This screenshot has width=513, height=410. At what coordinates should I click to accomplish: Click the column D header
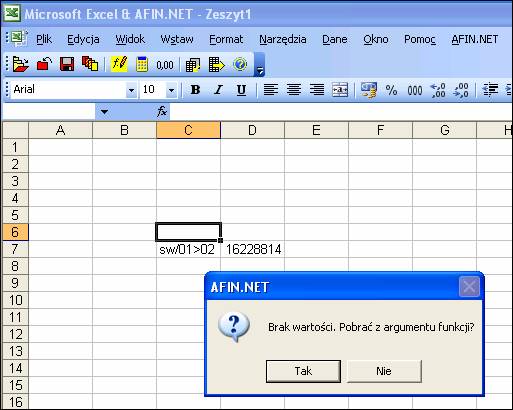click(252, 130)
